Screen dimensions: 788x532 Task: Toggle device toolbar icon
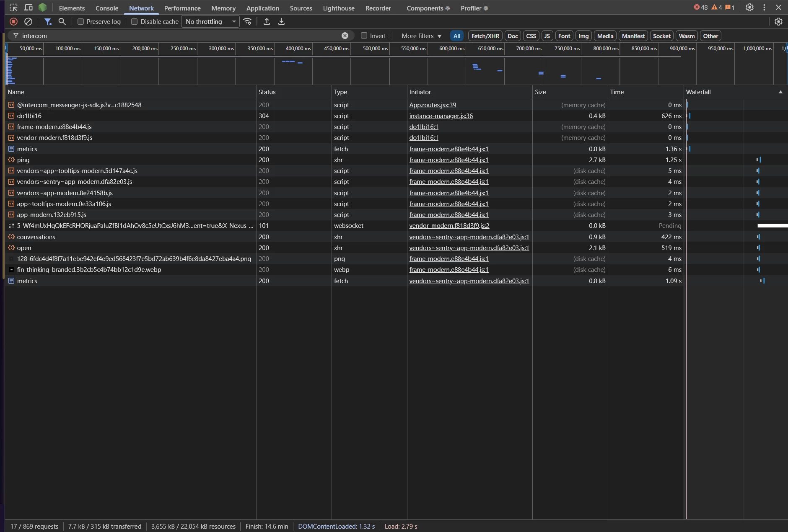[28, 8]
